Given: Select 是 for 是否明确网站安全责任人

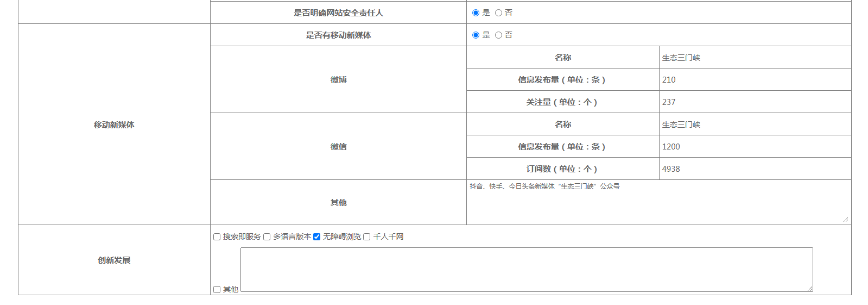Looking at the screenshot, I should [x=476, y=13].
